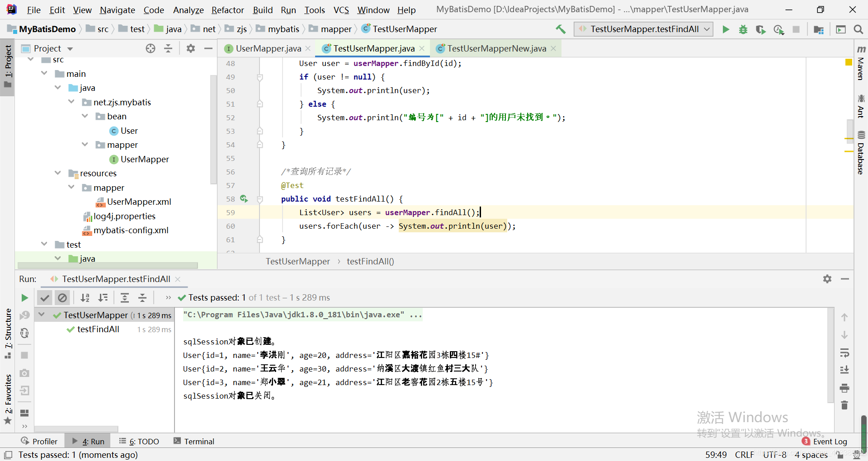Click the run gutter icon at line 58
Viewport: 868px width, 461px height.
pos(244,199)
